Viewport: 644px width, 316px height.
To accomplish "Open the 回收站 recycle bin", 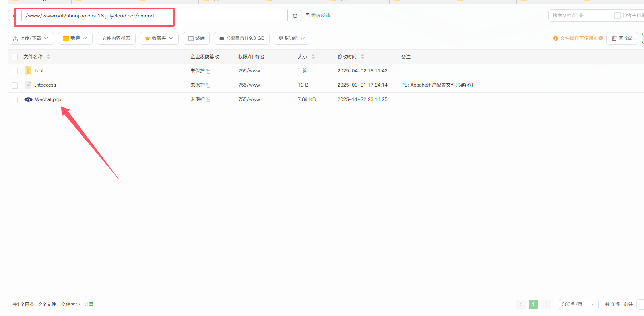I will point(622,38).
